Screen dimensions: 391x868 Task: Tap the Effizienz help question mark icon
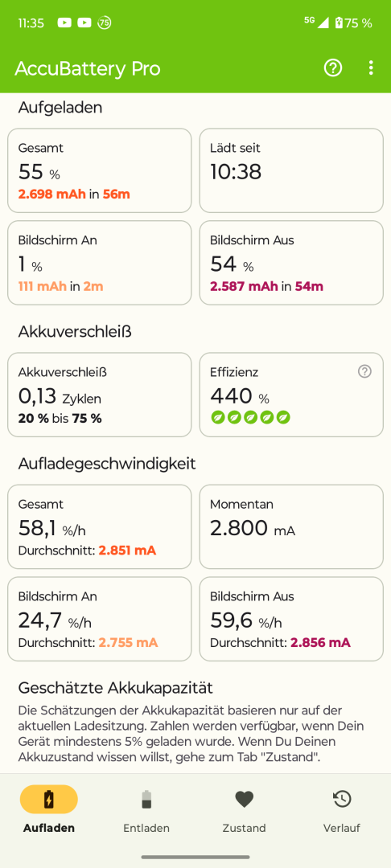pos(364,371)
